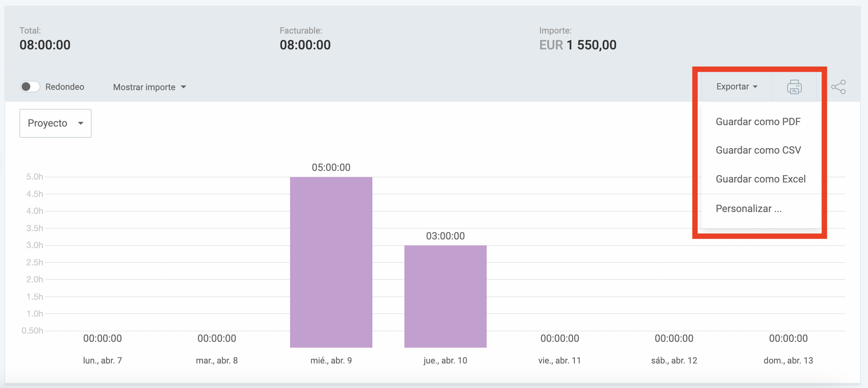Open the share report icon
Image resolution: width=868 pixels, height=388 pixels.
click(x=838, y=87)
